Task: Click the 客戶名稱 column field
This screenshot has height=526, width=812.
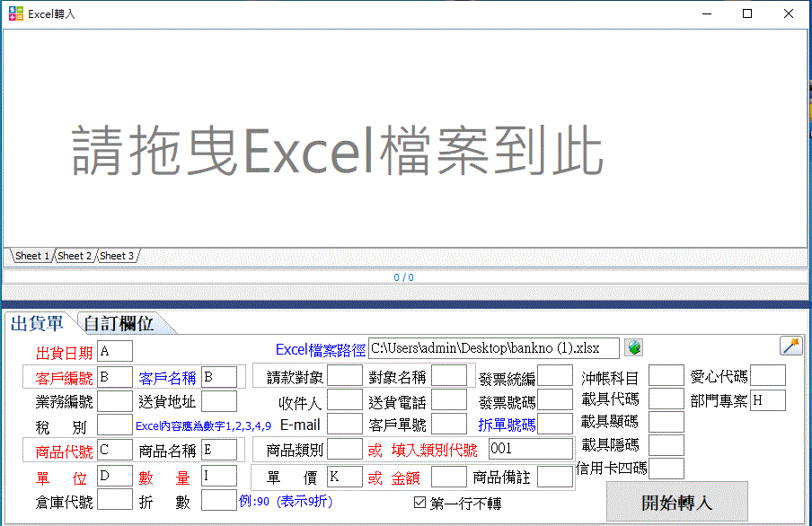Action: coord(219,377)
